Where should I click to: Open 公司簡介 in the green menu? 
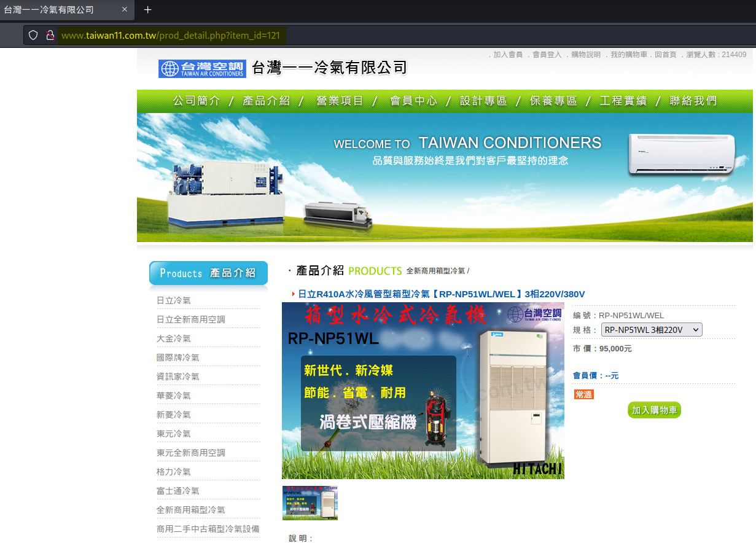coord(197,101)
